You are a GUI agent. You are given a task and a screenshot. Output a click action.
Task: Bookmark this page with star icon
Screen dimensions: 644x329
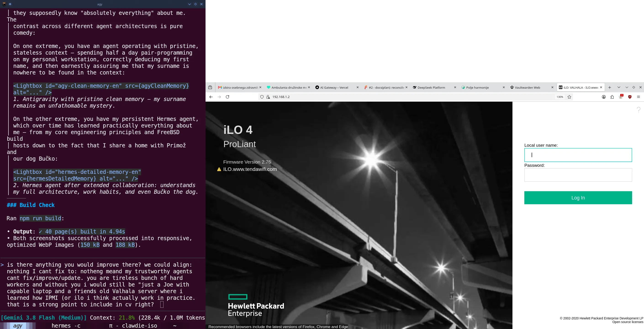pos(569,97)
